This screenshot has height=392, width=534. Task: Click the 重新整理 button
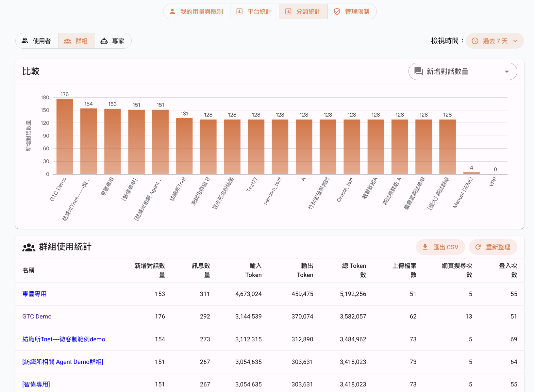click(x=493, y=247)
